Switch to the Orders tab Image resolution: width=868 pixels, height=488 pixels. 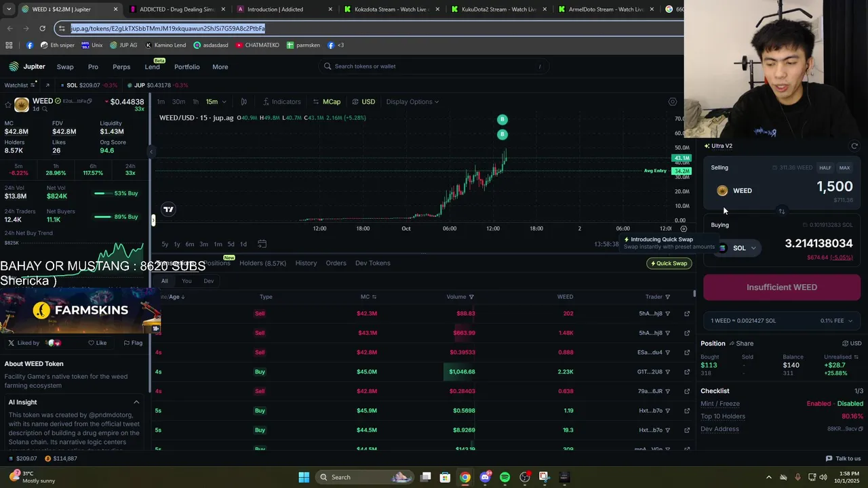[336, 263]
